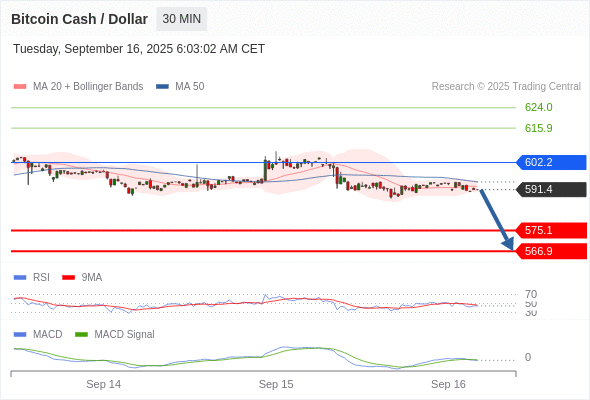This screenshot has height=400, width=590.
Task: Click the blue downward arrow head
Action: click(508, 244)
